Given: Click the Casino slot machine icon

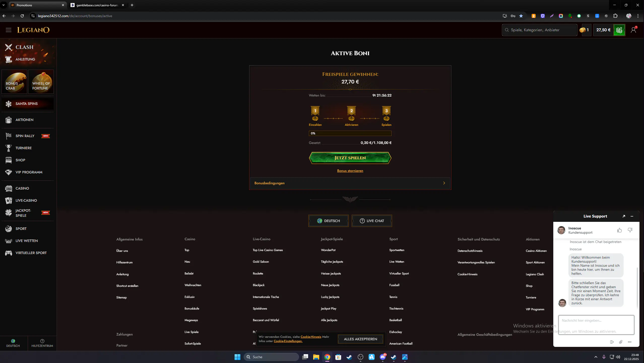Looking at the screenshot, I should pyautogui.click(x=9, y=188).
